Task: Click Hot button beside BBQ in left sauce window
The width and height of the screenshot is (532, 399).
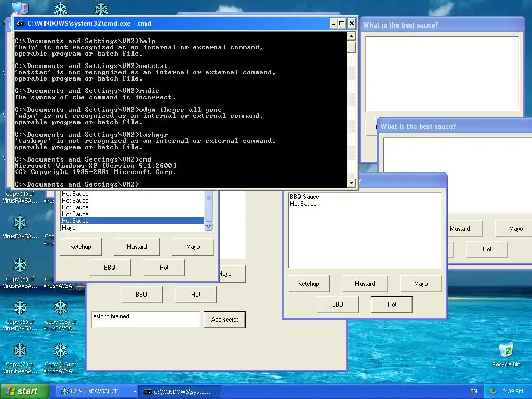Action: pos(164,268)
